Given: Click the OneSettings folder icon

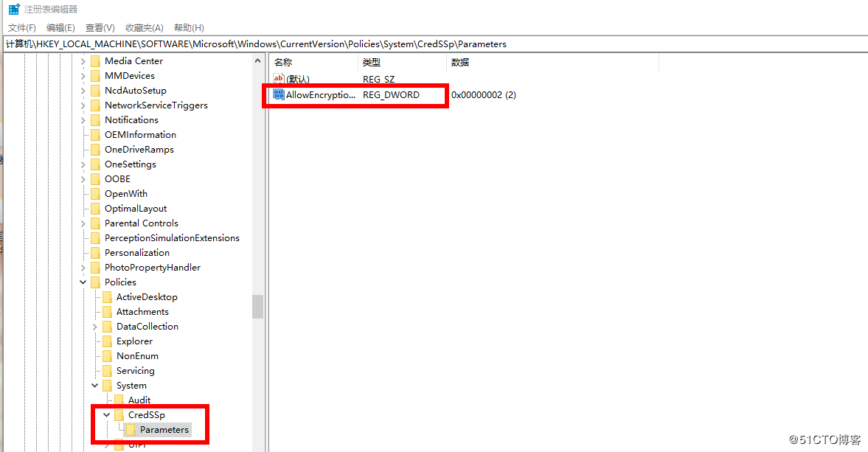Looking at the screenshot, I should tap(95, 164).
